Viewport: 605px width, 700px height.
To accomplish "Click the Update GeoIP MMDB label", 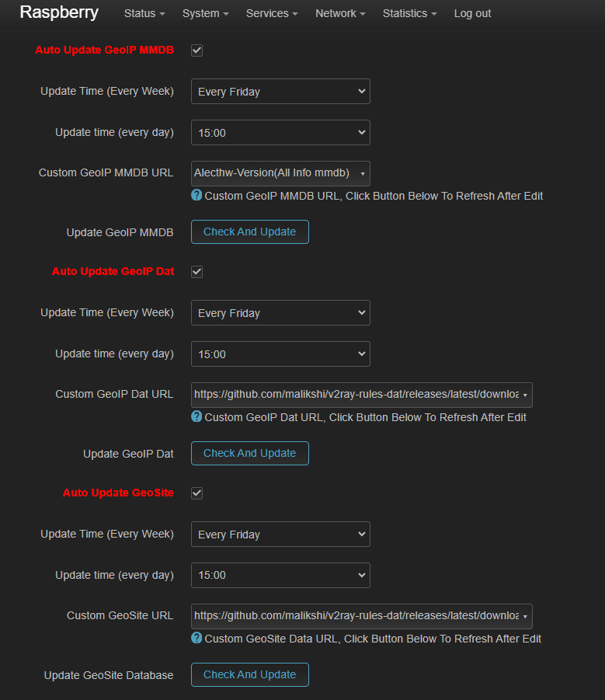I will pyautogui.click(x=120, y=232).
